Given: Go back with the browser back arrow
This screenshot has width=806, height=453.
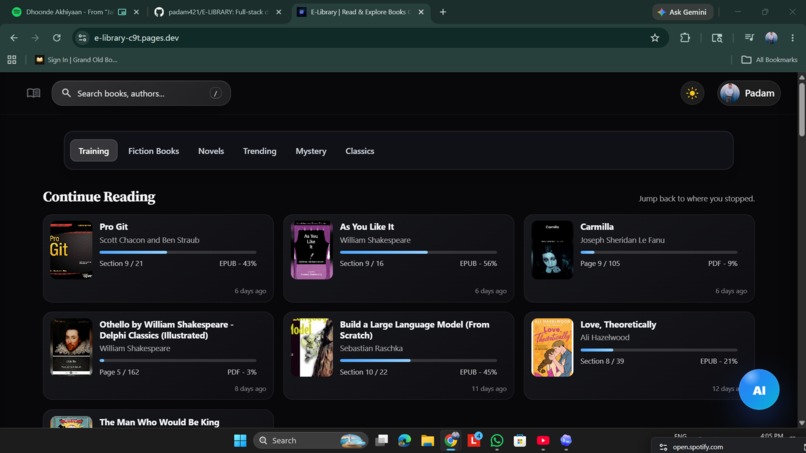Looking at the screenshot, I should (x=14, y=38).
